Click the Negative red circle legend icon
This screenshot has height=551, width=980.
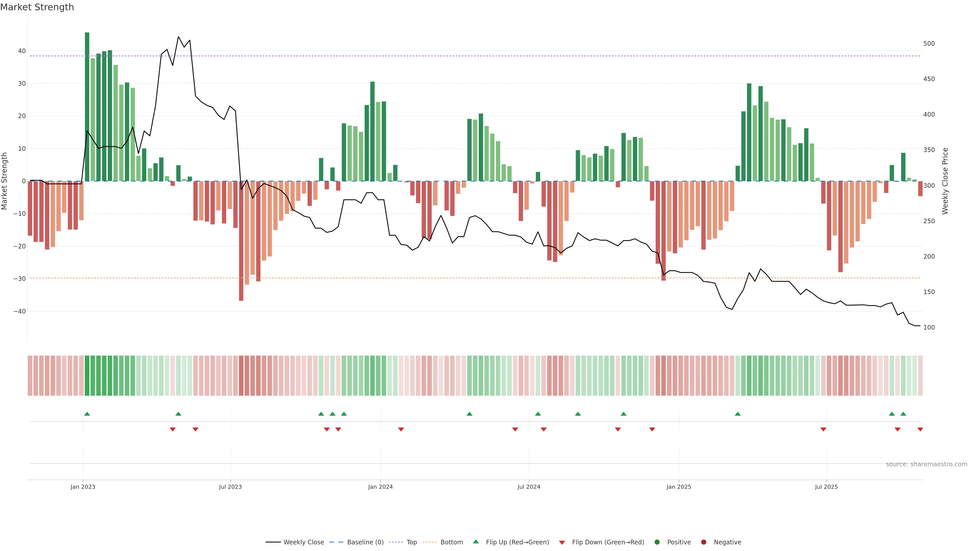coord(703,542)
